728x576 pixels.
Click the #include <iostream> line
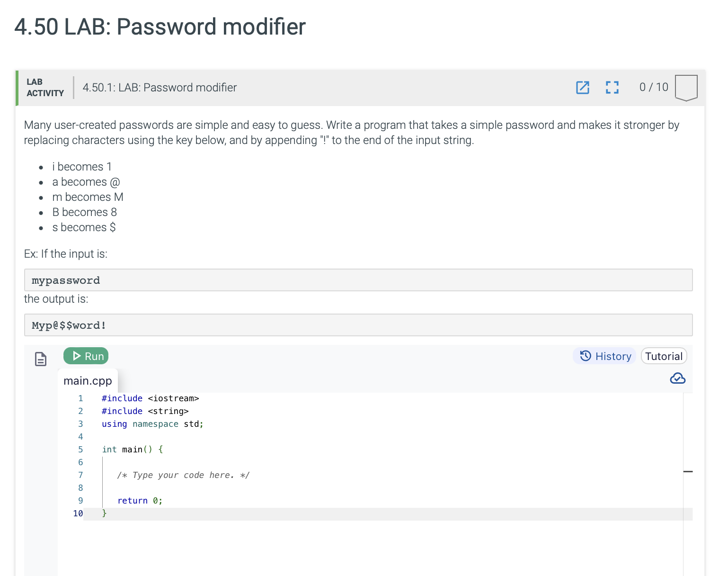click(150, 398)
